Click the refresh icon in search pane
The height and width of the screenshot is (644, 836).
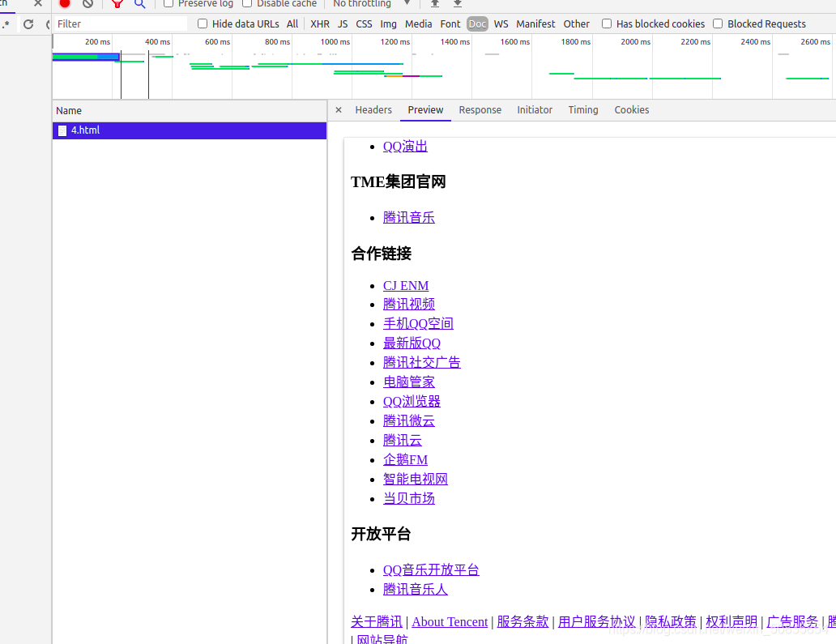(28, 24)
